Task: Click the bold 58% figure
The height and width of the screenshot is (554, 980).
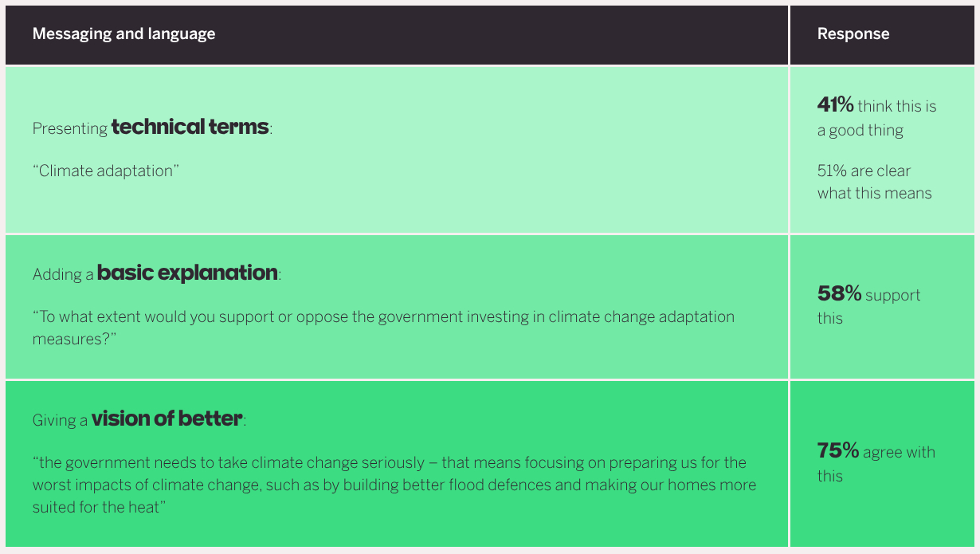Action: (839, 294)
